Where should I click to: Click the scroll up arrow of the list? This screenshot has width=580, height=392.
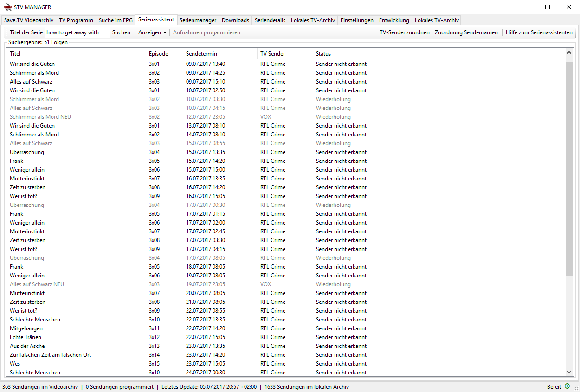[x=569, y=54]
